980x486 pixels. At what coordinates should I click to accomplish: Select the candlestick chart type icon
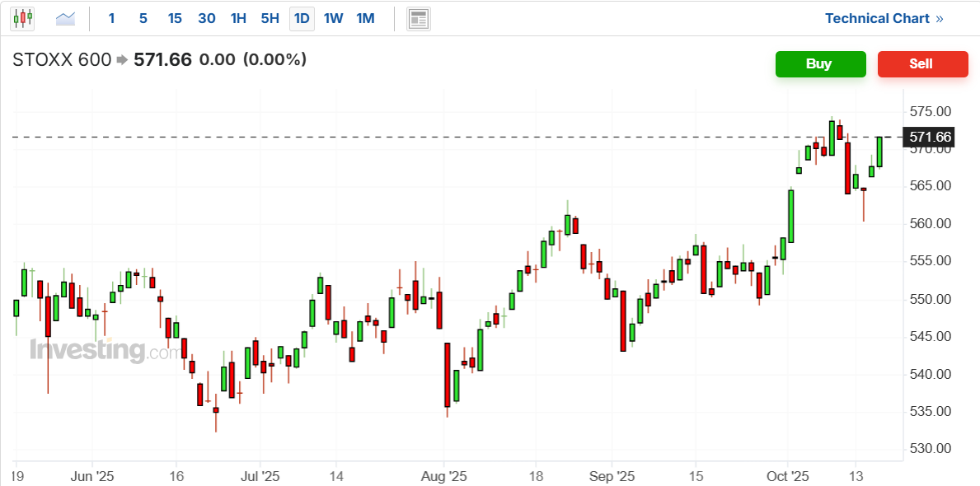pyautogui.click(x=22, y=18)
